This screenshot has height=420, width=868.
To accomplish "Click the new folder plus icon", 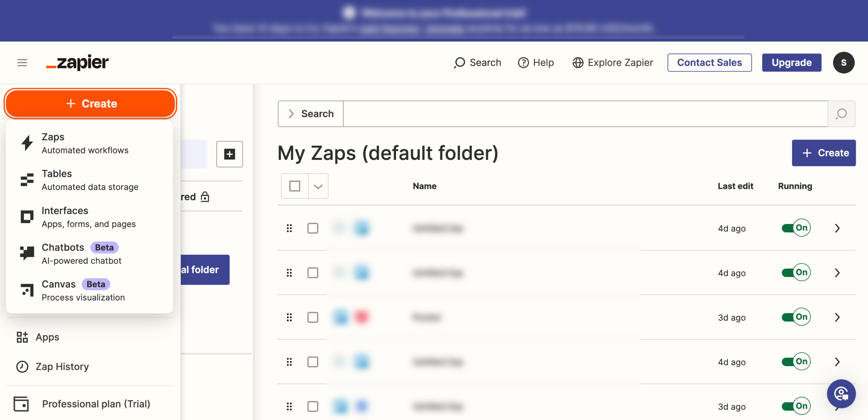I will click(230, 154).
